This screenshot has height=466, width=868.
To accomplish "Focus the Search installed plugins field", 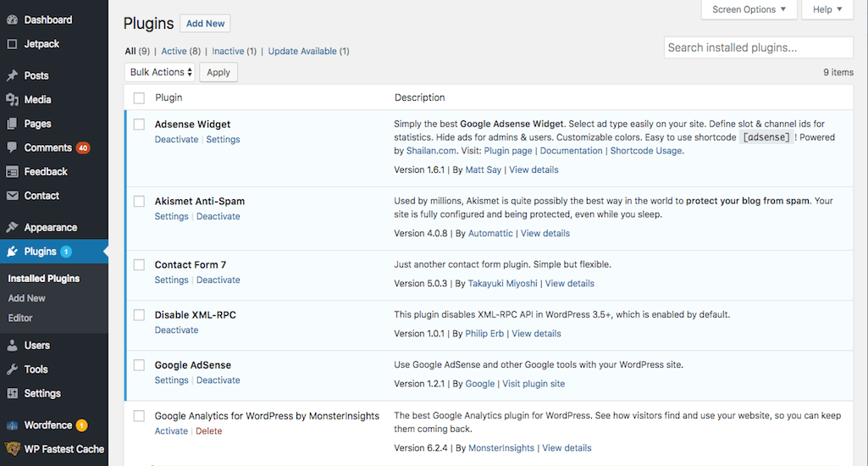I will tap(758, 47).
